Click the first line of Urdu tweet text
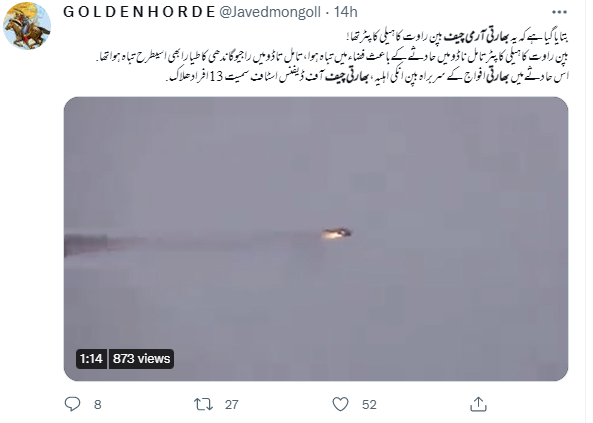593x423 pixels. [457, 37]
